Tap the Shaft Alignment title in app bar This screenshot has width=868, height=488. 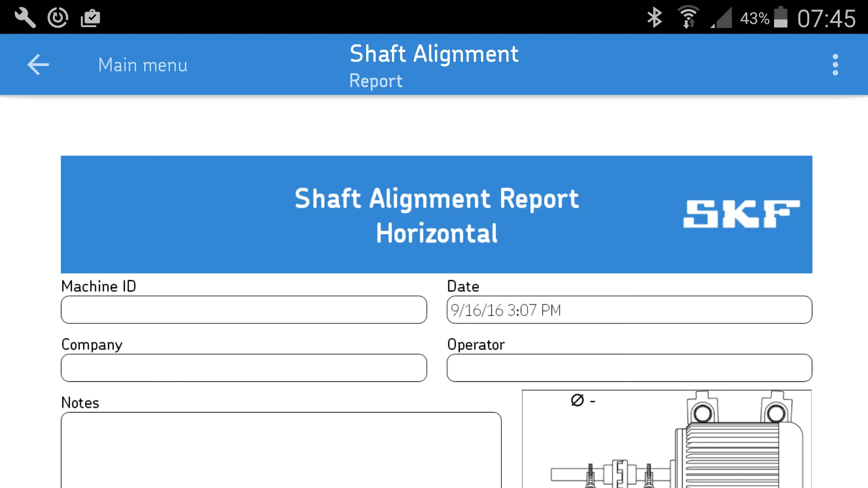point(434,54)
